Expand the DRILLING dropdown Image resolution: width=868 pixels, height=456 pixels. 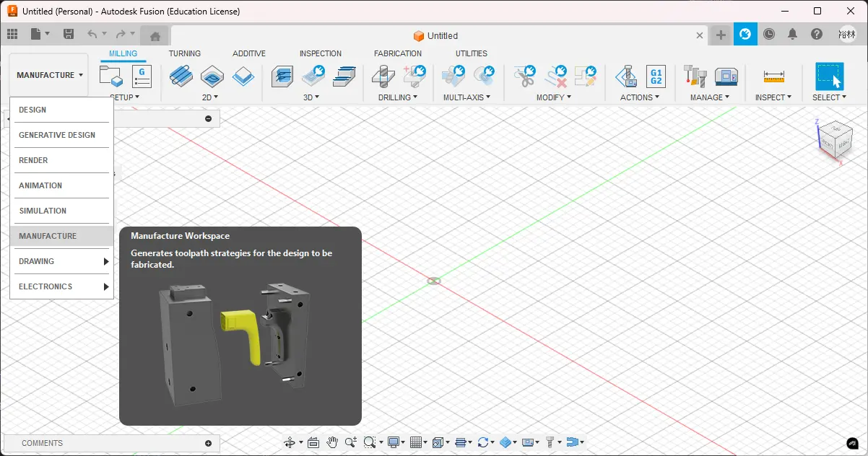(397, 97)
